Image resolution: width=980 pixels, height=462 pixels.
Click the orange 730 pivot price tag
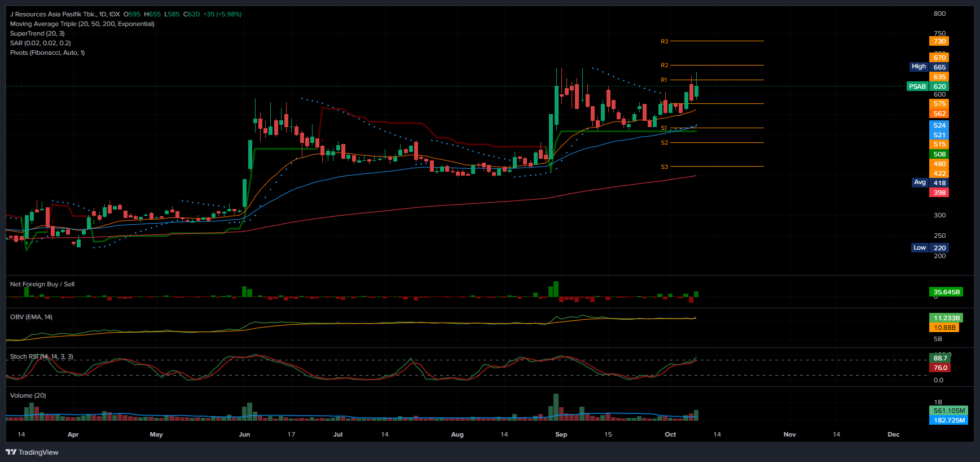tap(939, 41)
